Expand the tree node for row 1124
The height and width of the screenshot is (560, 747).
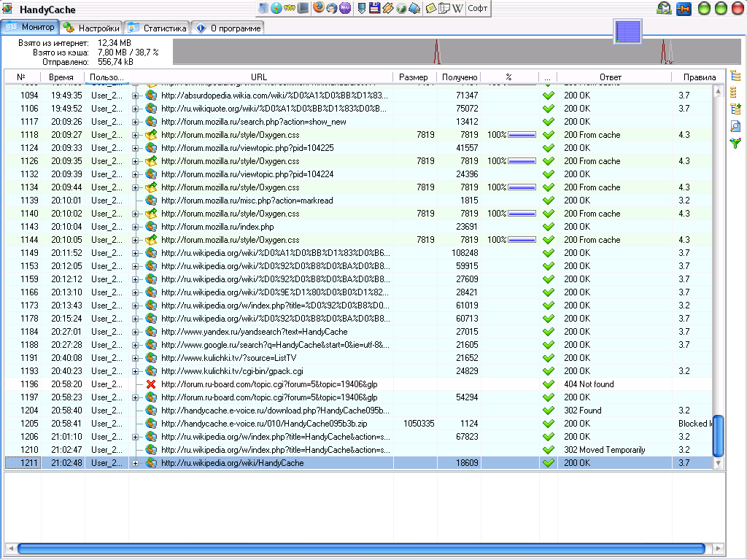pos(135,148)
